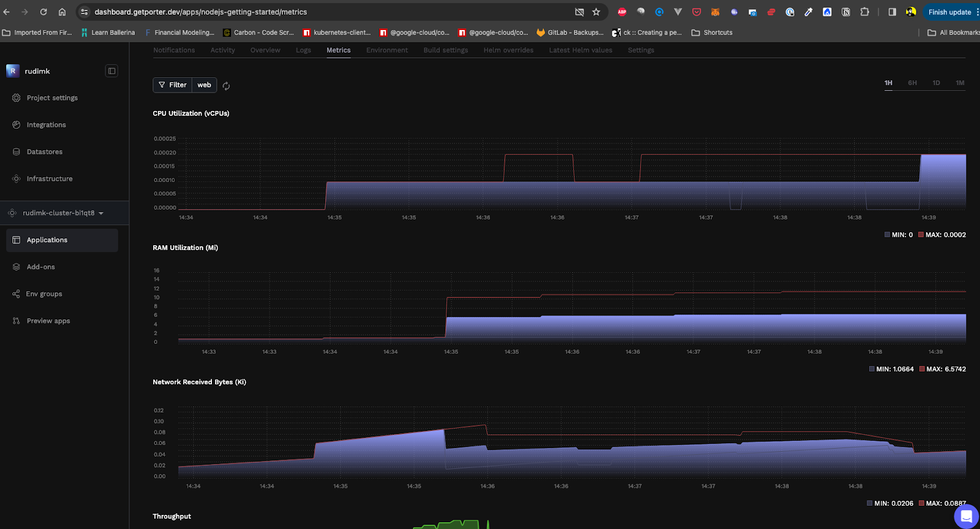Click the Chrome profile avatar
The image size is (980, 529).
(911, 12)
